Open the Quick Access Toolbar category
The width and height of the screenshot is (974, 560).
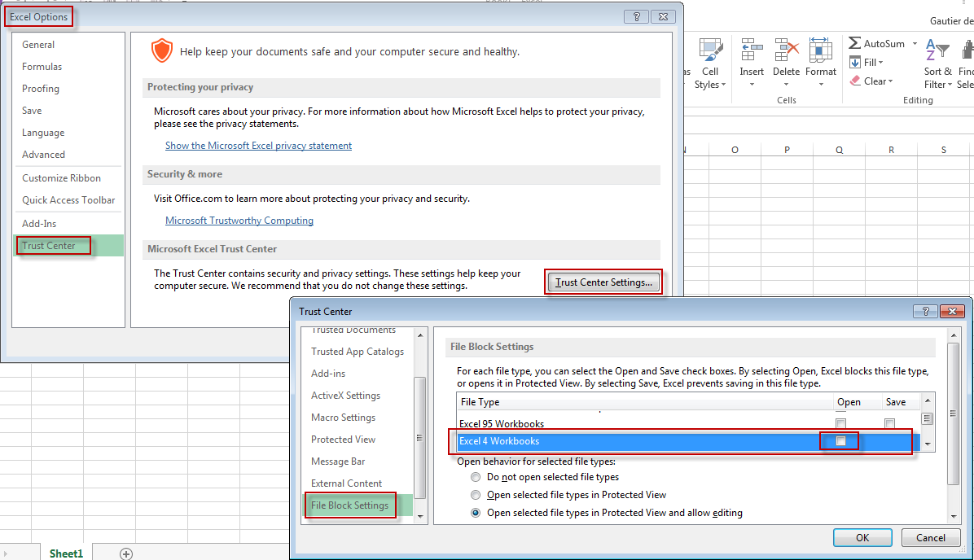tap(68, 200)
